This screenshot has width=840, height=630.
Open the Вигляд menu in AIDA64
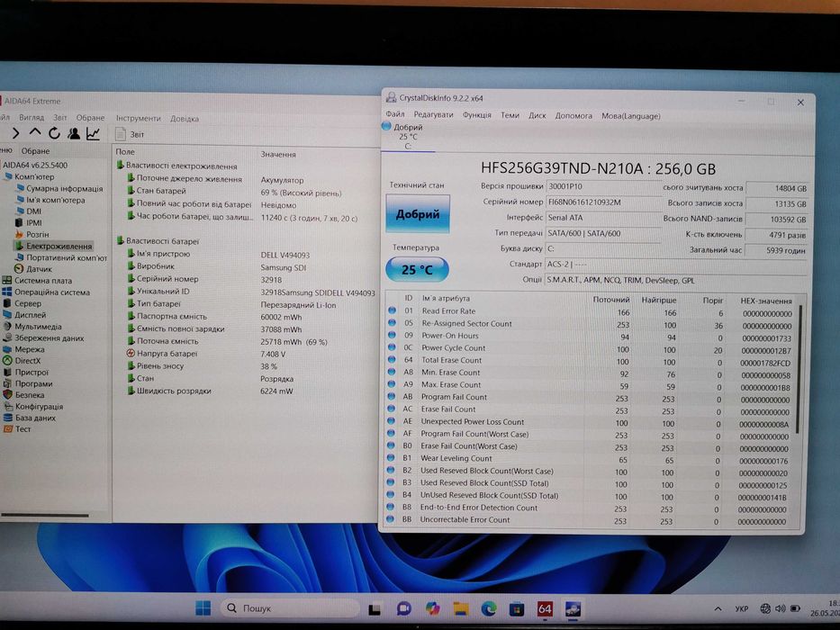point(32,117)
